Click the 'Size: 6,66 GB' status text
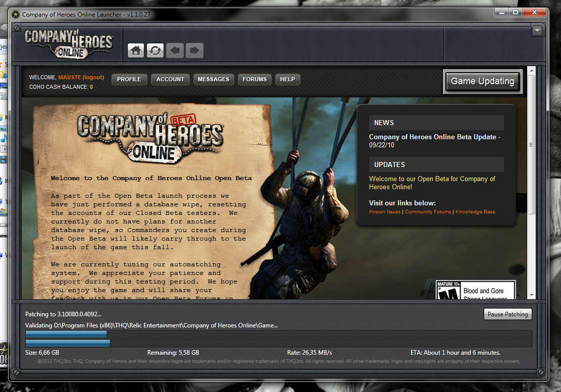 click(x=42, y=353)
